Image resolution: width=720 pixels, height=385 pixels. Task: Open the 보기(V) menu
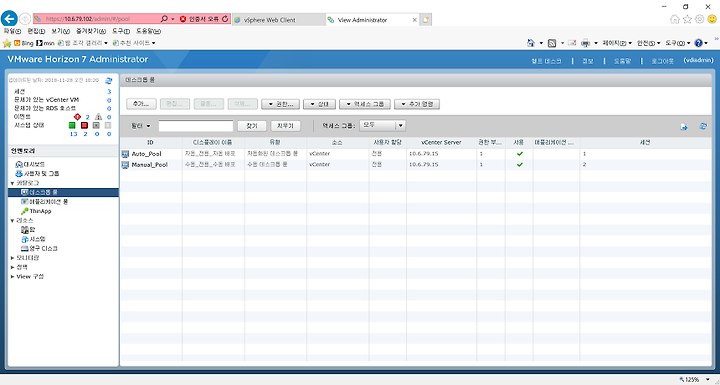tap(60, 31)
